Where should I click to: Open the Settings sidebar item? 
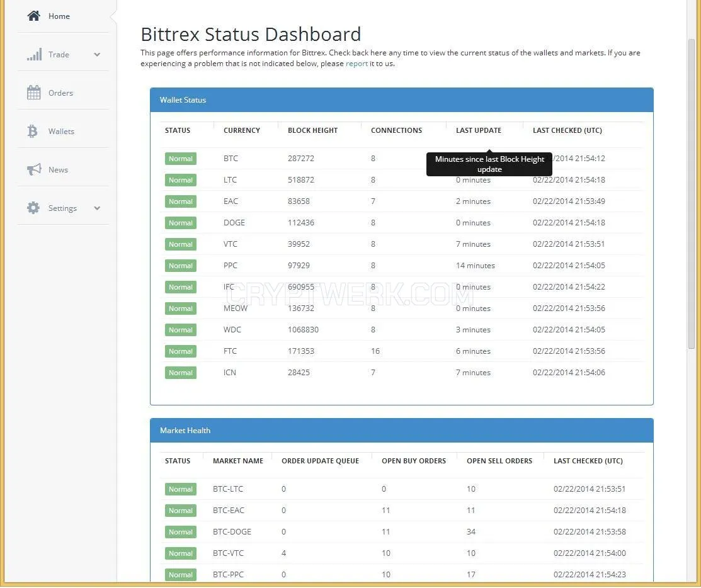(63, 208)
